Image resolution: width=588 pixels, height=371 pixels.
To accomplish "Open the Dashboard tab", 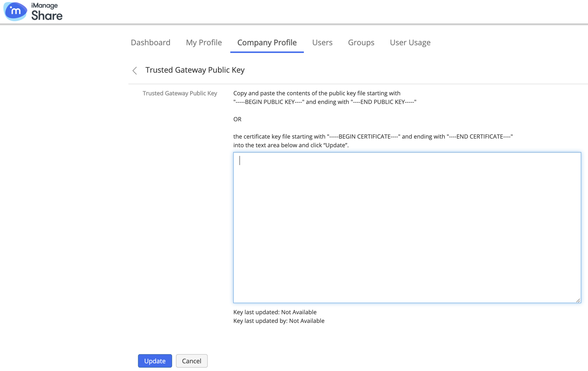I will pyautogui.click(x=150, y=42).
